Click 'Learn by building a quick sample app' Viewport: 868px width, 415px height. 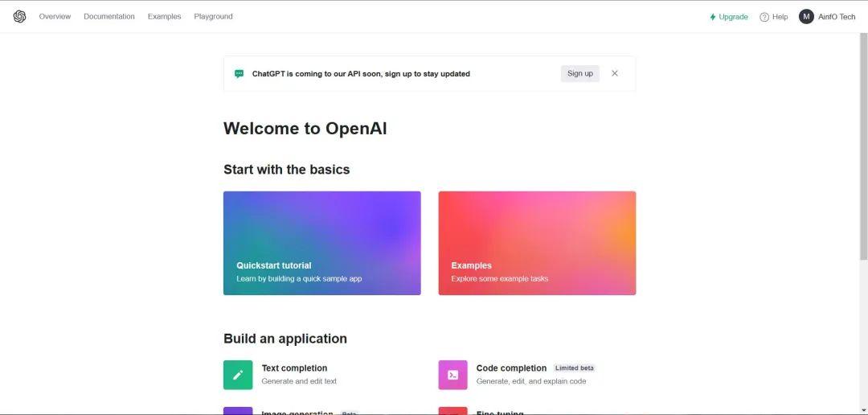click(299, 279)
